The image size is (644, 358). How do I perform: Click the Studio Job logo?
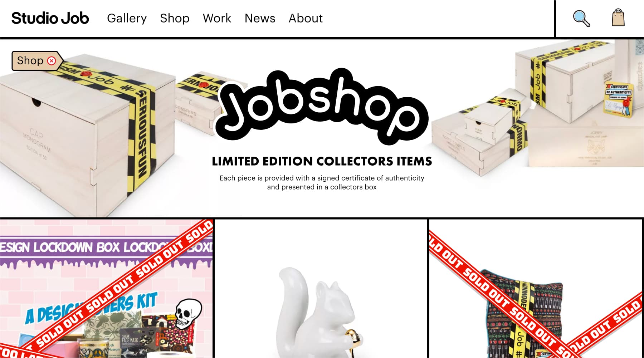pos(50,18)
